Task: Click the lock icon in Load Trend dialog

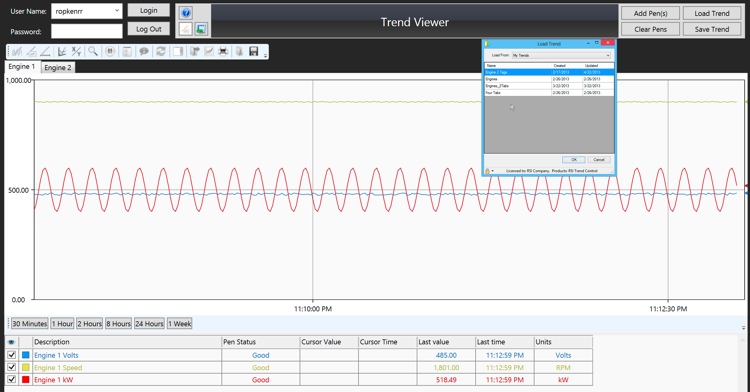Action: [x=487, y=171]
